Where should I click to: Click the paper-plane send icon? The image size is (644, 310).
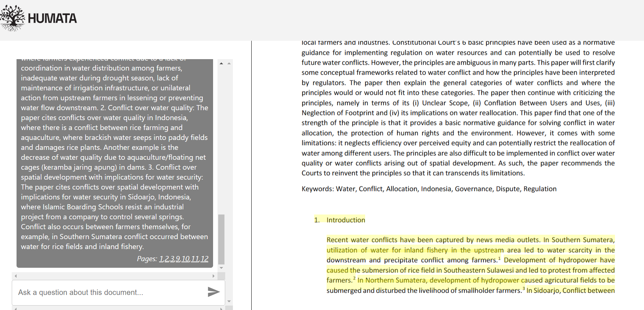coord(213,292)
